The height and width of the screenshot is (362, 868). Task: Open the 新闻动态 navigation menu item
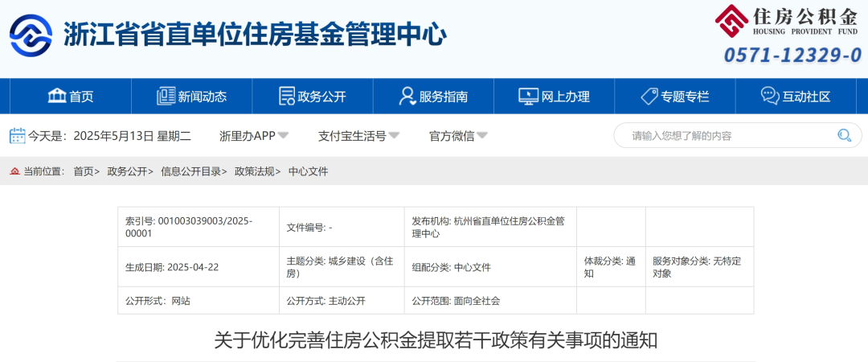(191, 97)
